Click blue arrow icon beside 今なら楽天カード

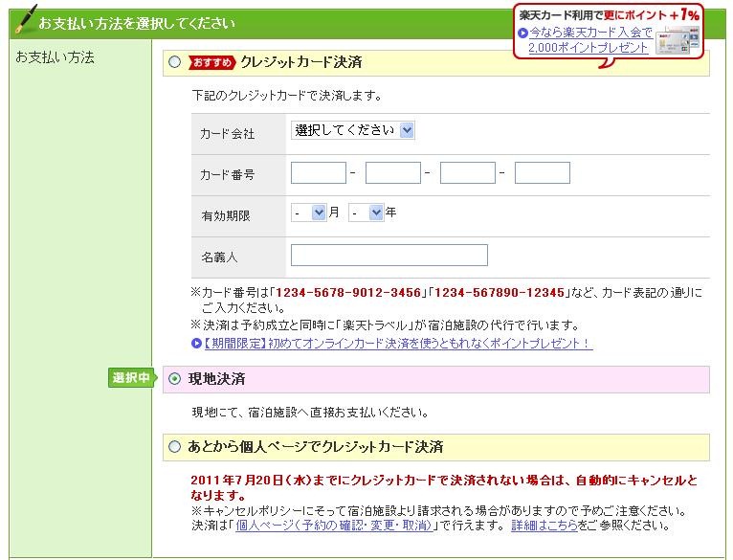tap(523, 33)
